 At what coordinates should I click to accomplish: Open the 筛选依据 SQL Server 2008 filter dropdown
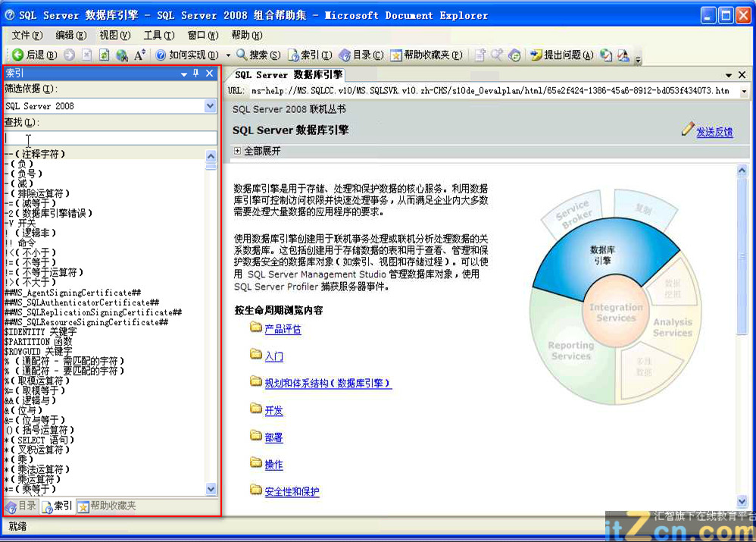click(210, 105)
